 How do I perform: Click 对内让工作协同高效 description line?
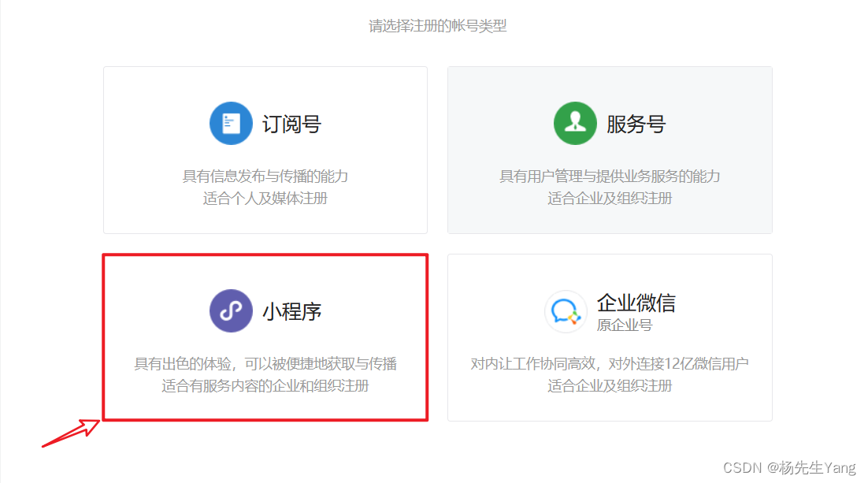[610, 364]
